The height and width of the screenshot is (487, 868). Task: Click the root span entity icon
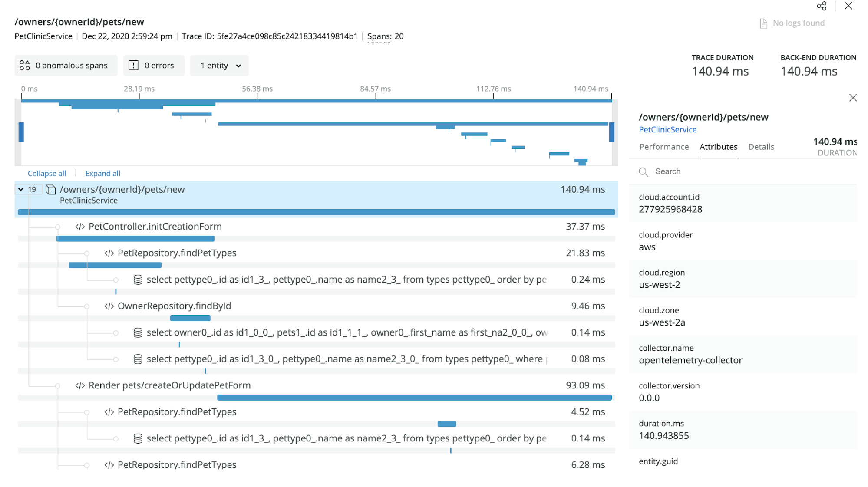(x=51, y=190)
